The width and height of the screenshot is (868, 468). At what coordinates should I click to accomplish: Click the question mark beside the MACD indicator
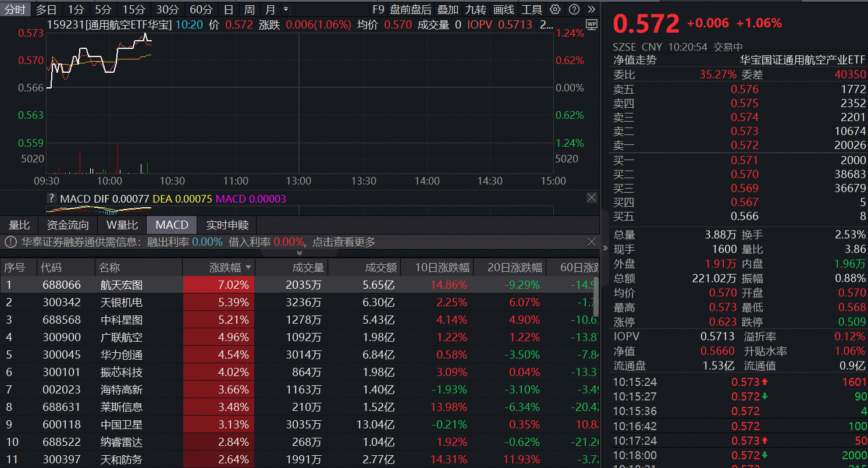(x=51, y=198)
